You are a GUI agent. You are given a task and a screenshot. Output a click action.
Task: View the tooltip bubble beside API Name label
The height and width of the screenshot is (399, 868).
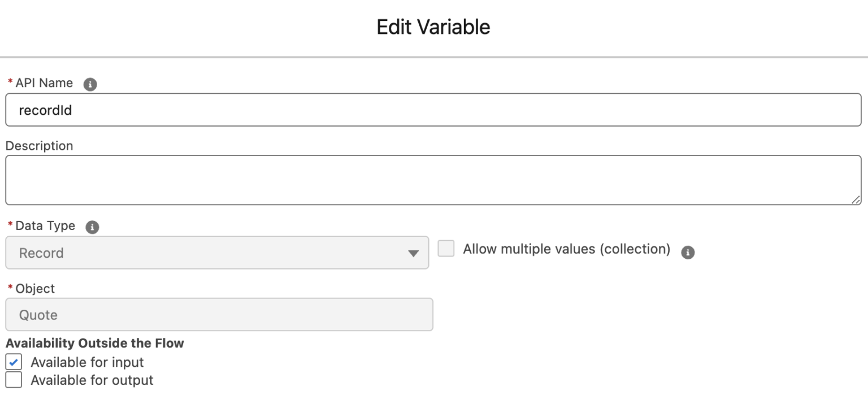[89, 84]
